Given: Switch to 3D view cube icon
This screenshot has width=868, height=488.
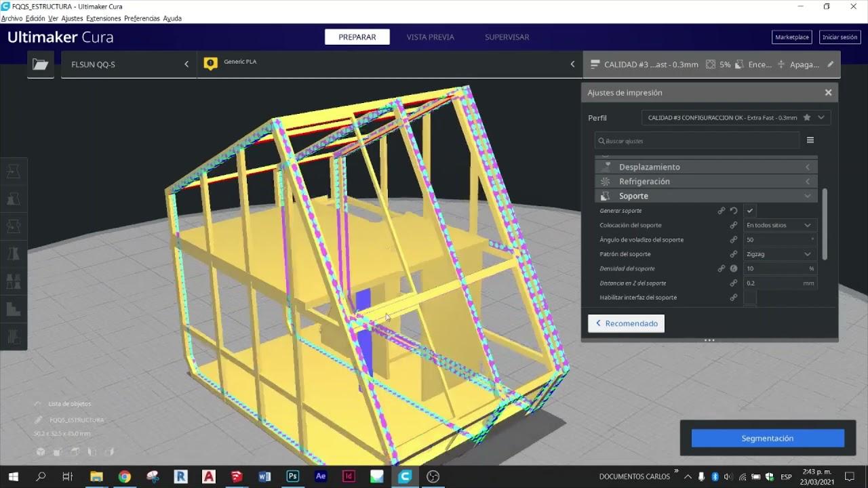Looking at the screenshot, I should point(41,452).
